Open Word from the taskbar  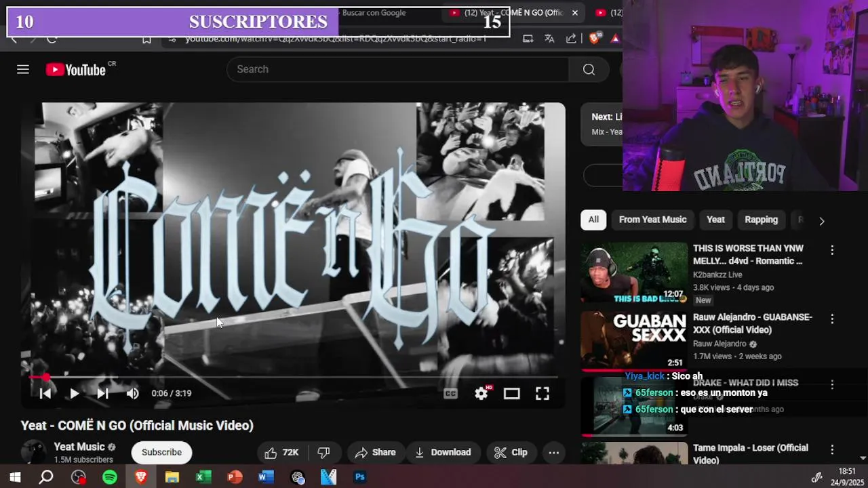pyautogui.click(x=266, y=477)
